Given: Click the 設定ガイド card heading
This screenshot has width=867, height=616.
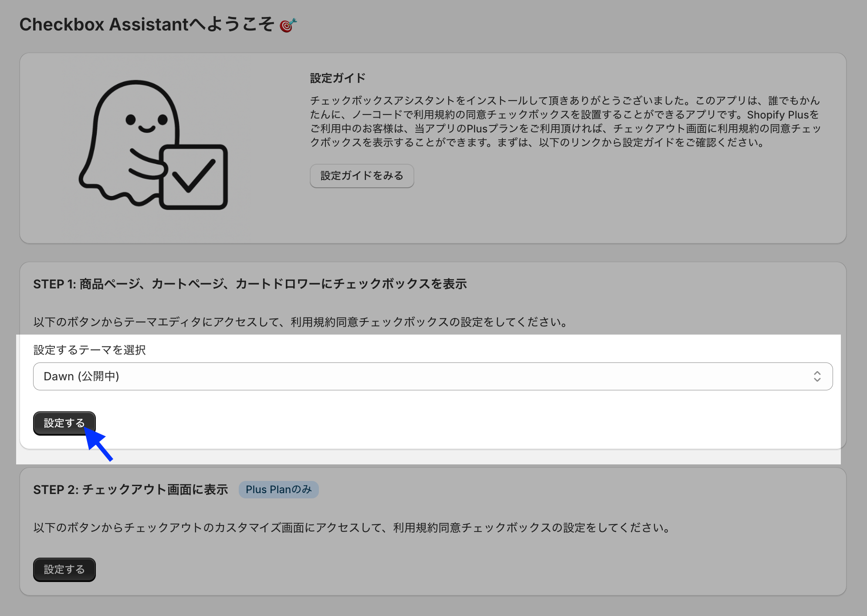Looking at the screenshot, I should point(338,78).
